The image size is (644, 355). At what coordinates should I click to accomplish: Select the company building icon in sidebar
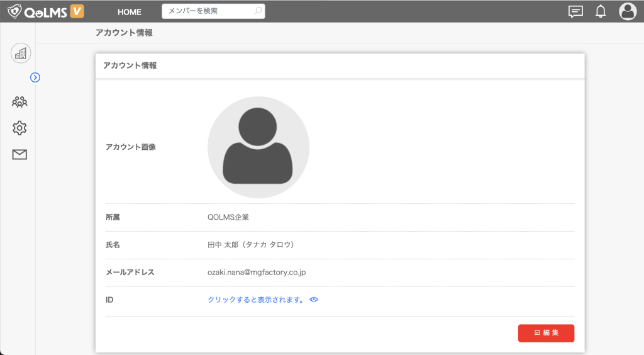[21, 54]
